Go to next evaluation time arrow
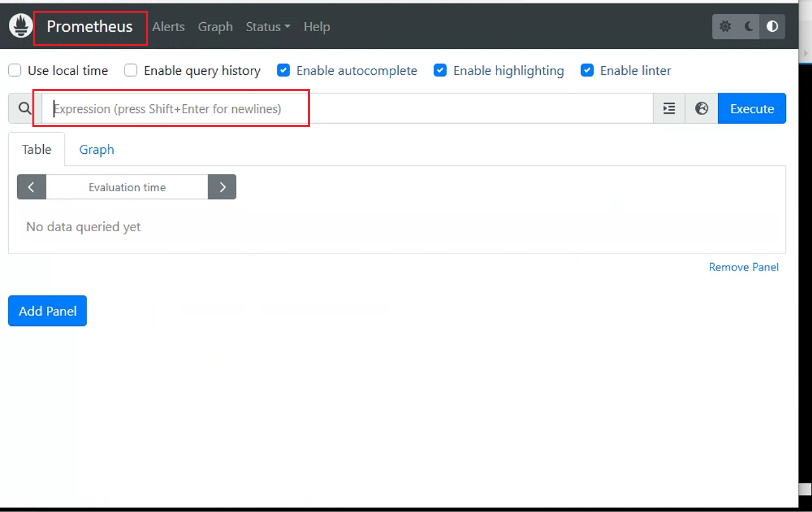812x512 pixels. tap(222, 187)
